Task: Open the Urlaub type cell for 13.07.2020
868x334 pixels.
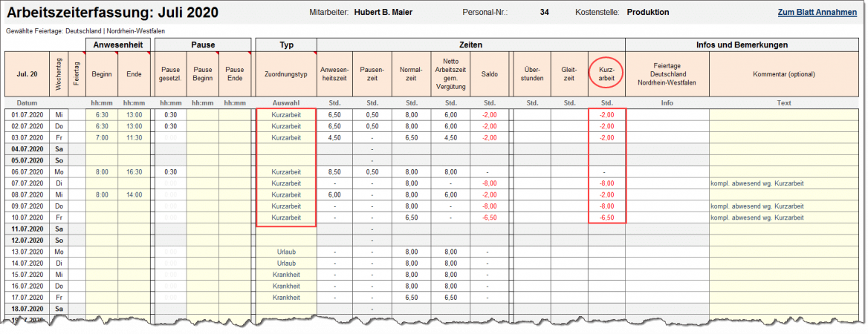Action: click(286, 252)
